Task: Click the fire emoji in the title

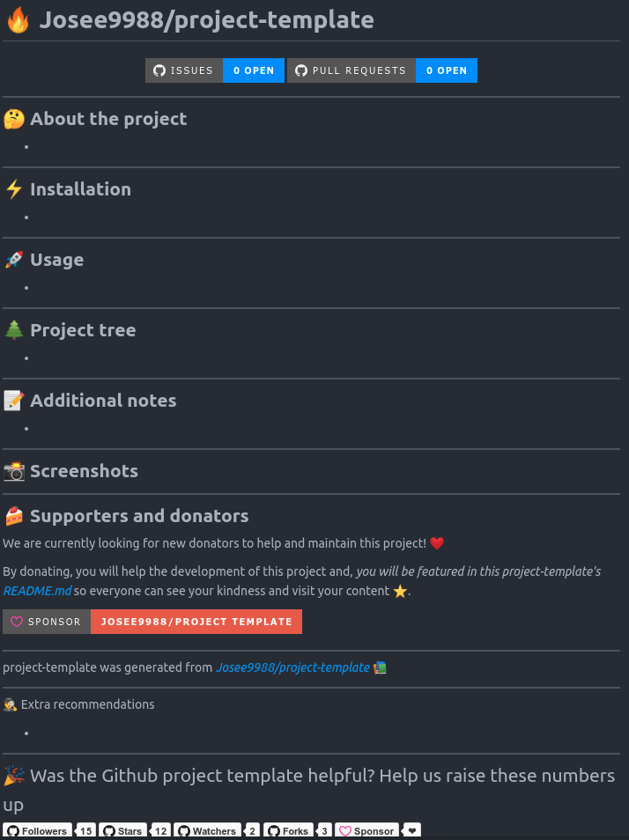Action: (18, 20)
